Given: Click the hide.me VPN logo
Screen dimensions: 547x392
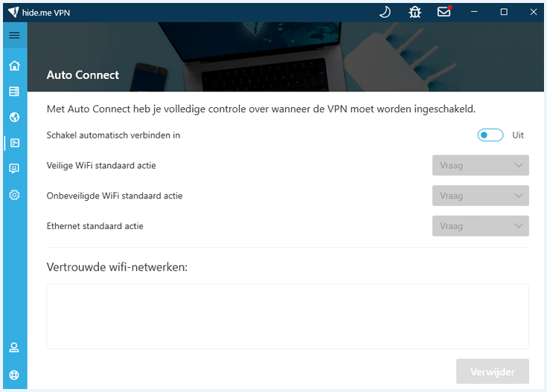Looking at the screenshot, I should click(13, 12).
